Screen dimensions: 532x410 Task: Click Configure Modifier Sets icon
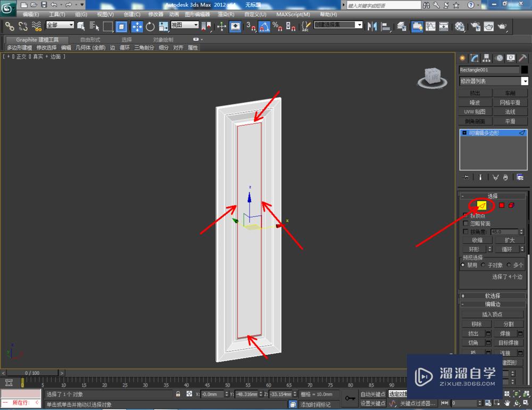[520, 177]
